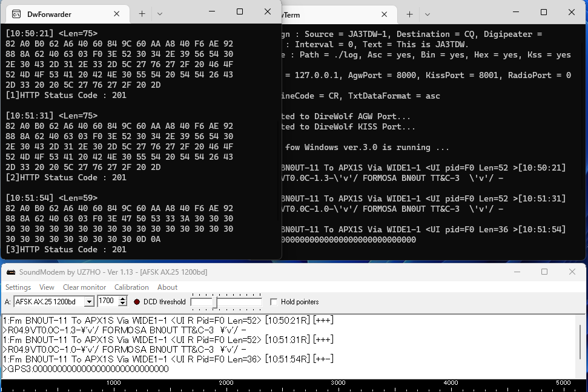Click '[1]HTTP Status Code : 201' line
588x392 pixels.
click(x=66, y=95)
